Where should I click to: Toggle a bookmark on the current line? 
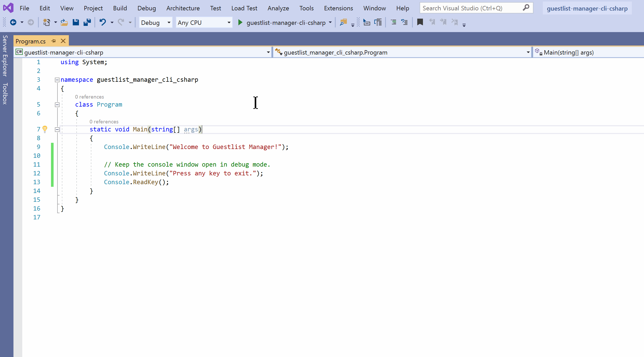pos(420,22)
